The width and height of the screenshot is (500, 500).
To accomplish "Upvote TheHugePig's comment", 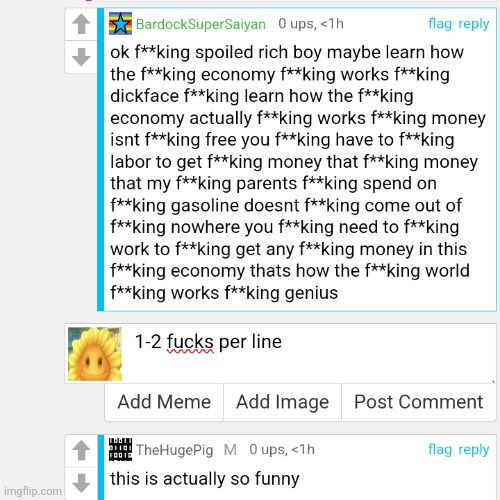I will (81, 450).
